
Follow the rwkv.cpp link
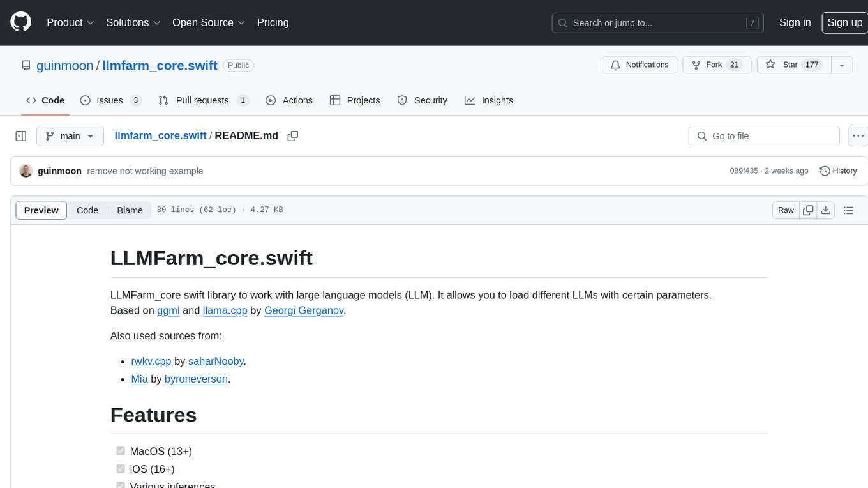(x=151, y=361)
